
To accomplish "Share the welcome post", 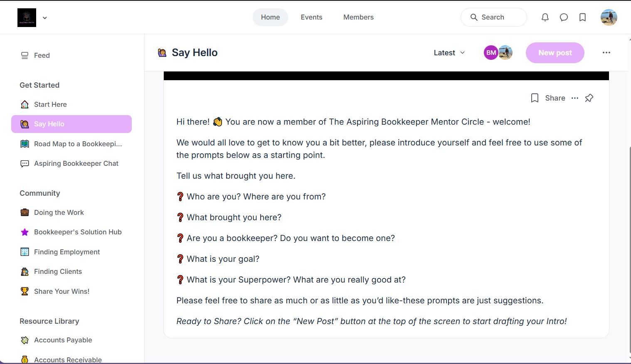I will click(555, 98).
